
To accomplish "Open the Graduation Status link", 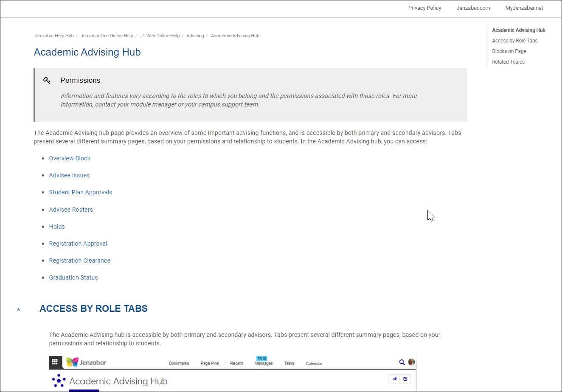I will click(73, 277).
